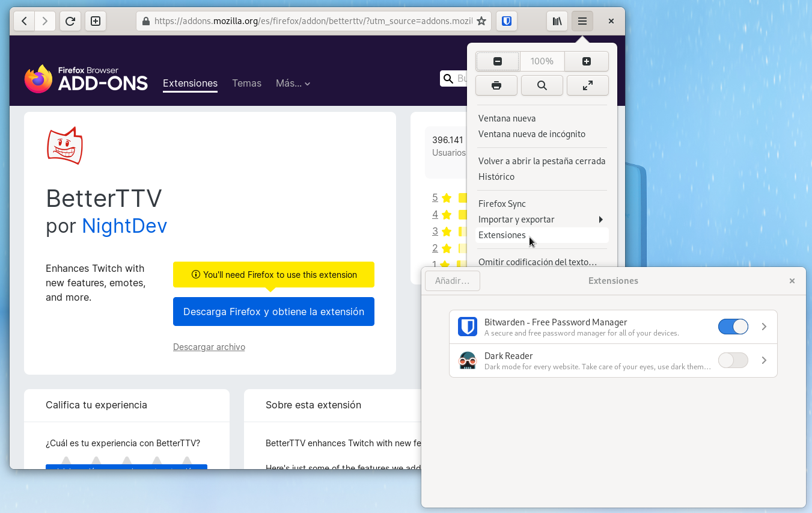Zoom in with the plus icon
Screen dimensions: 812x513
point(586,61)
